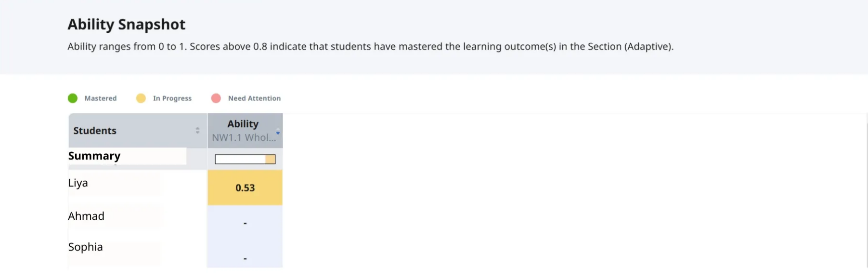The width and height of the screenshot is (868, 280).
Task: Select the Need Attention legend label
Action: click(254, 98)
